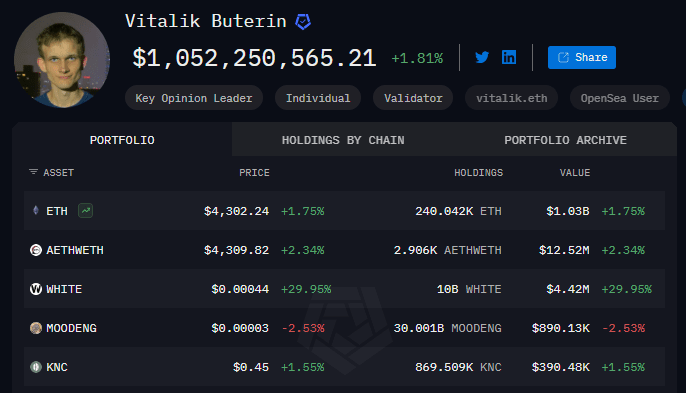Switch to the HOLDINGS BY CHAIN tab
Image resolution: width=686 pixels, height=393 pixels.
343,140
